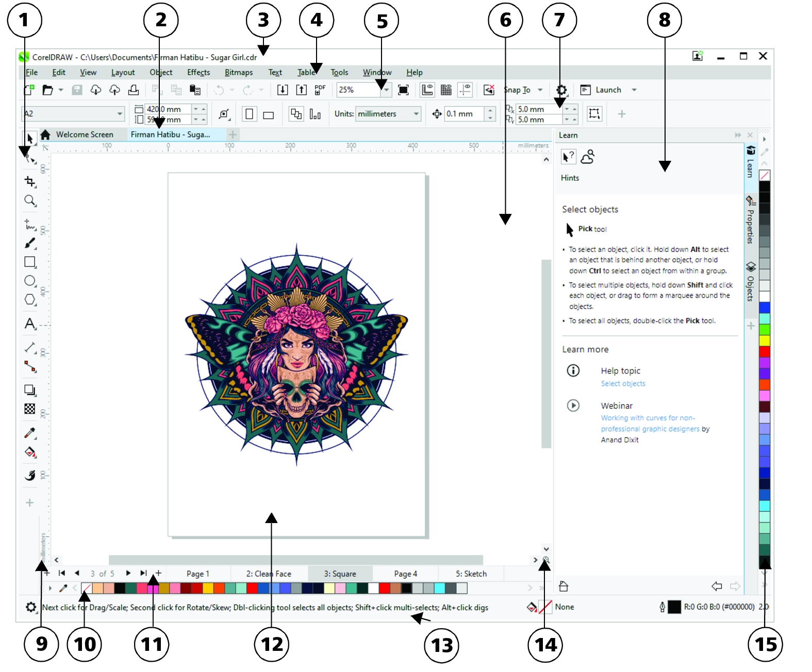Select the Text tool

coord(30,324)
